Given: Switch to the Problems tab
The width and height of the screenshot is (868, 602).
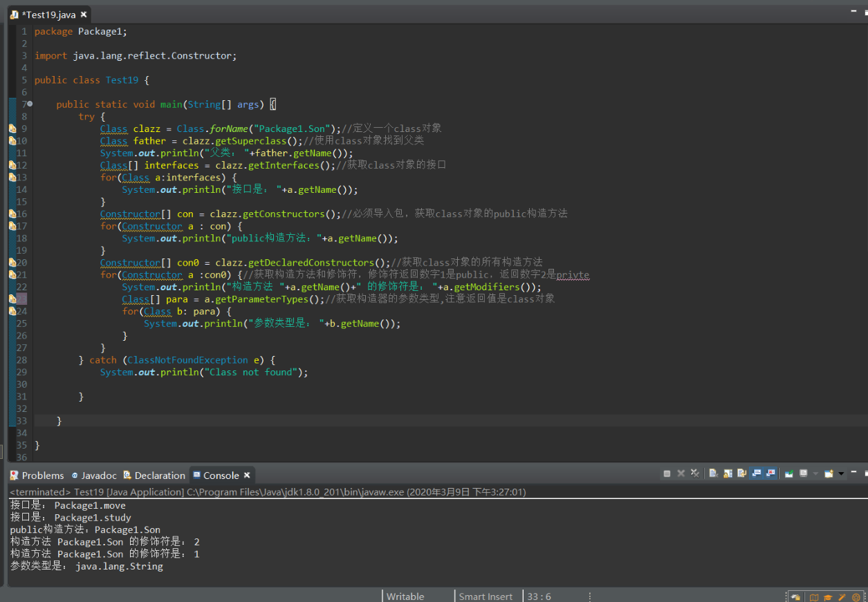Looking at the screenshot, I should tap(42, 476).
